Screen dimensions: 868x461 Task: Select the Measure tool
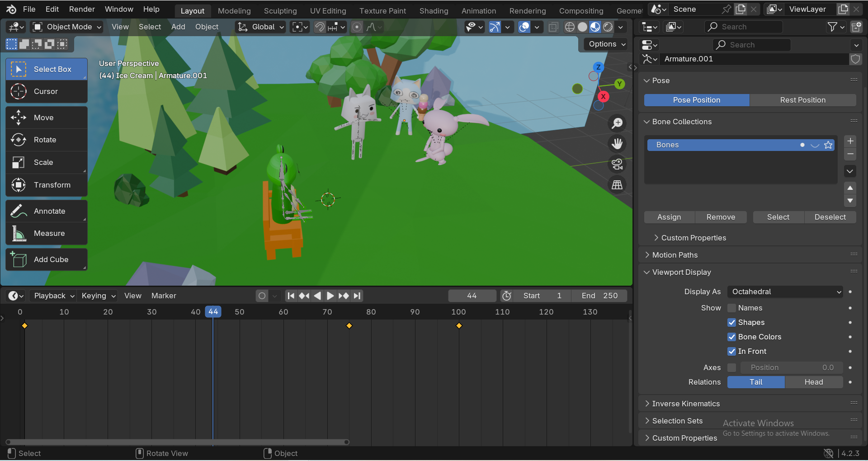click(46, 234)
